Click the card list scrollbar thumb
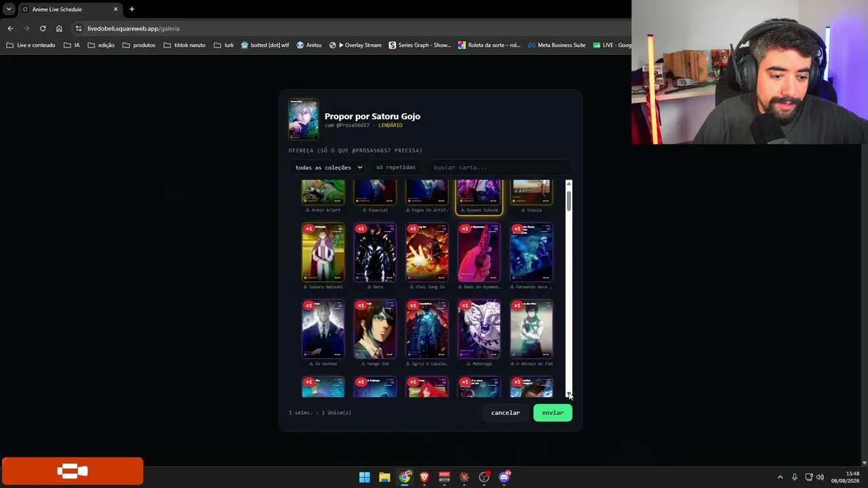Image resolution: width=868 pixels, height=488 pixels. (x=569, y=200)
